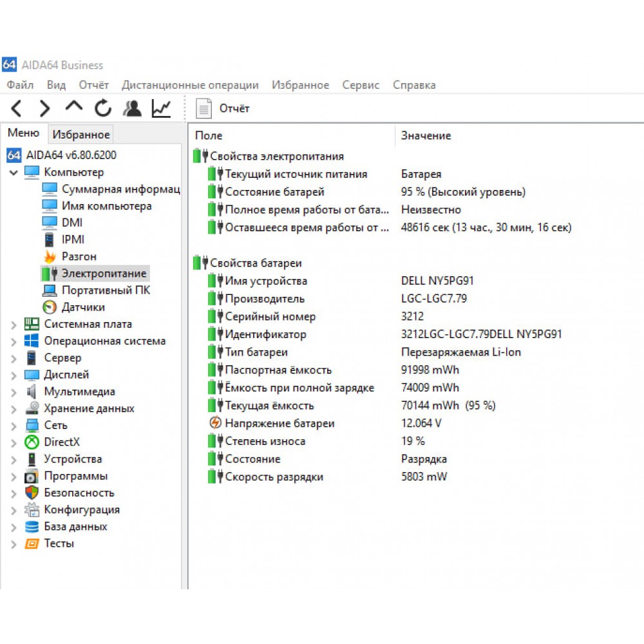Image resolution: width=644 pixels, height=644 pixels.
Task: Click the Хранение данных drive icon
Action: tap(32, 408)
